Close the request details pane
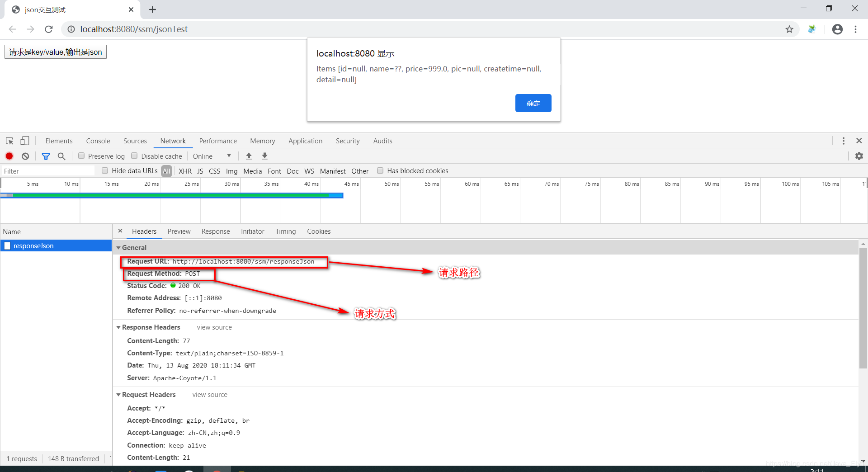 (120, 231)
